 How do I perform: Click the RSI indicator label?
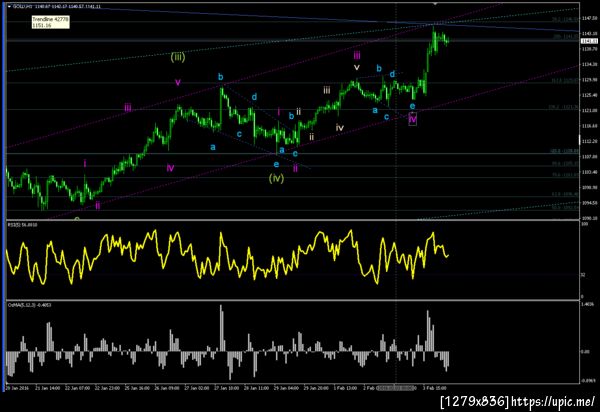tap(23, 225)
